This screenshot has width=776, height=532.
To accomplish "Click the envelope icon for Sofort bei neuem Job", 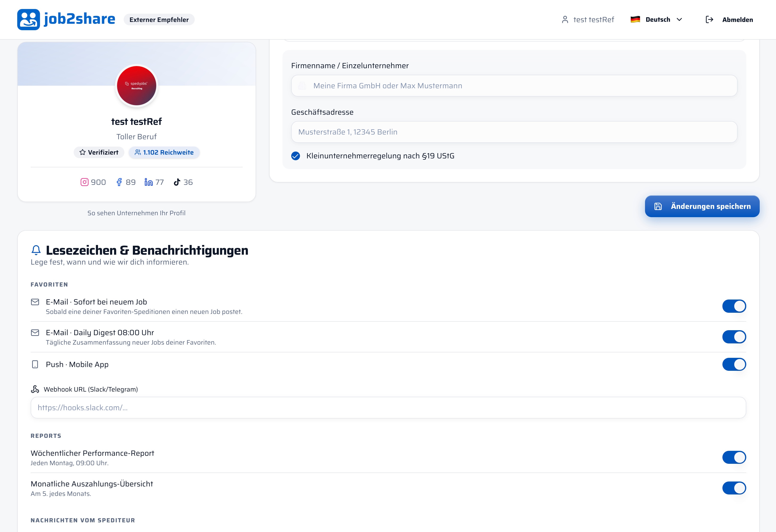I will click(x=35, y=302).
